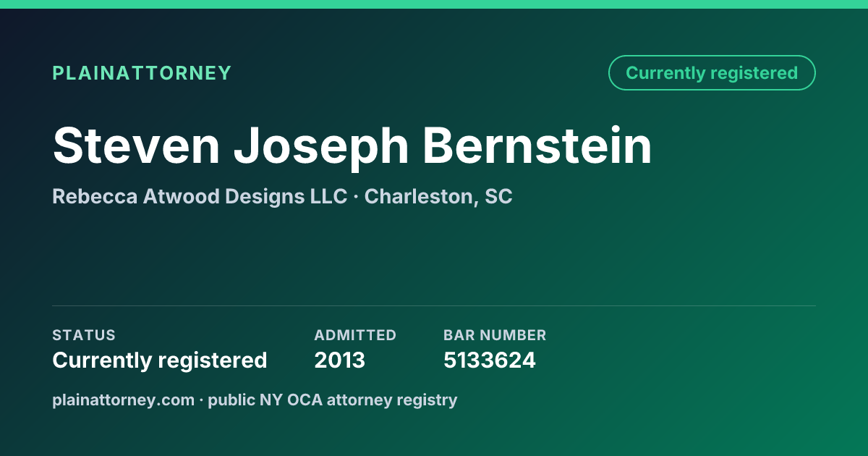Click the middle name Joseph in heading

[321, 145]
